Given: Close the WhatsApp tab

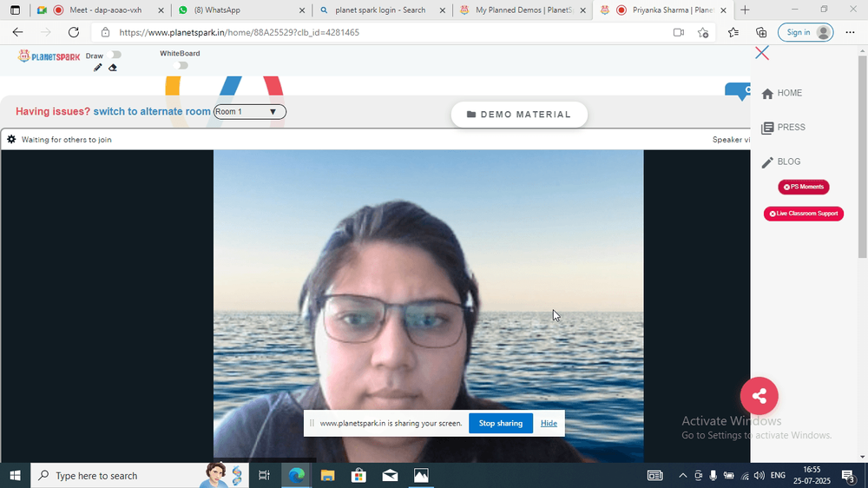Looking at the screenshot, I should click(x=302, y=10).
